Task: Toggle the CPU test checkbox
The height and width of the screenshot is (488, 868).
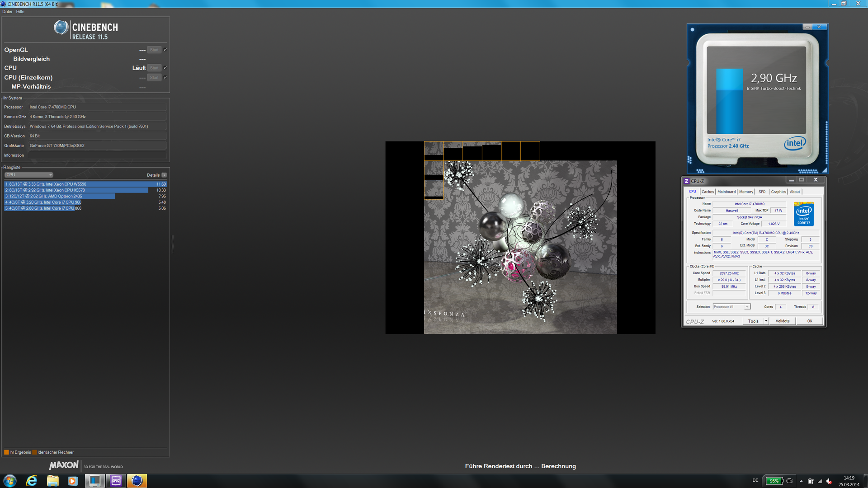Action: (x=165, y=68)
